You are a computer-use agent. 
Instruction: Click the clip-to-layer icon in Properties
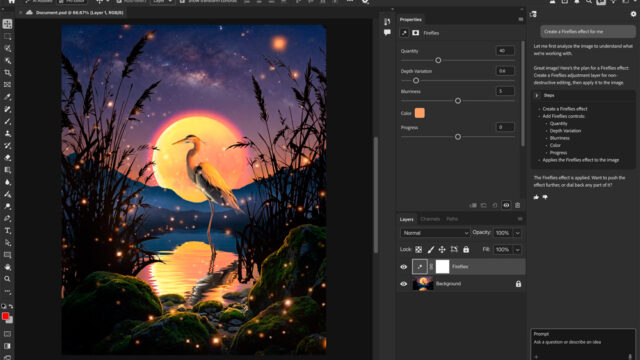[473, 205]
